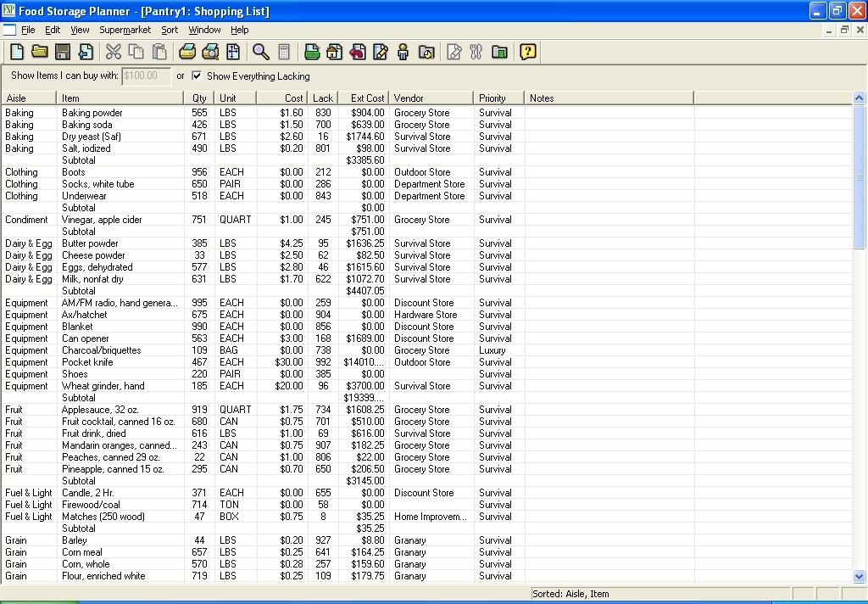Open the Sort menu

point(169,29)
